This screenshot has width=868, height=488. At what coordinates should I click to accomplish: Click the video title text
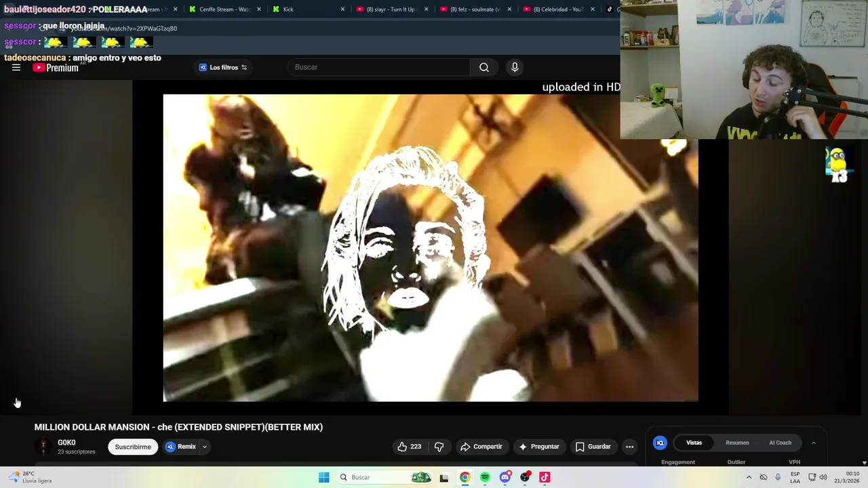coord(178,427)
